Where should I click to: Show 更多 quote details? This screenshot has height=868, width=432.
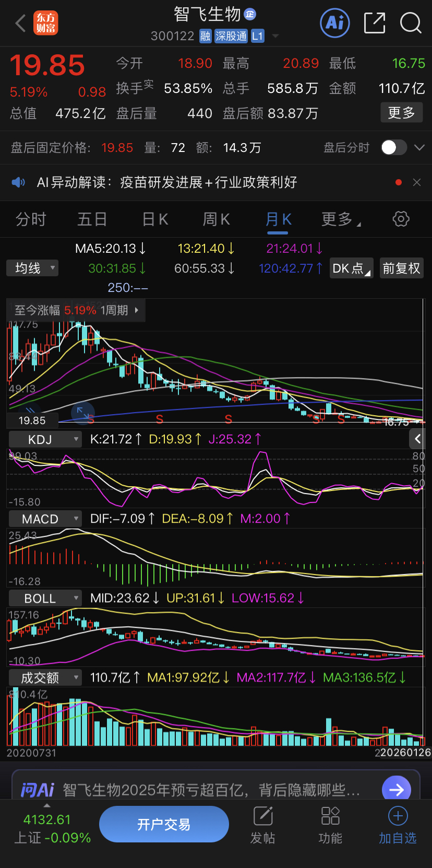401,112
